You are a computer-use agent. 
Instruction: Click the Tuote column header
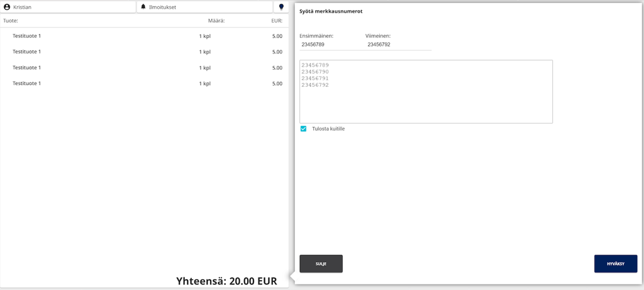pos(11,21)
